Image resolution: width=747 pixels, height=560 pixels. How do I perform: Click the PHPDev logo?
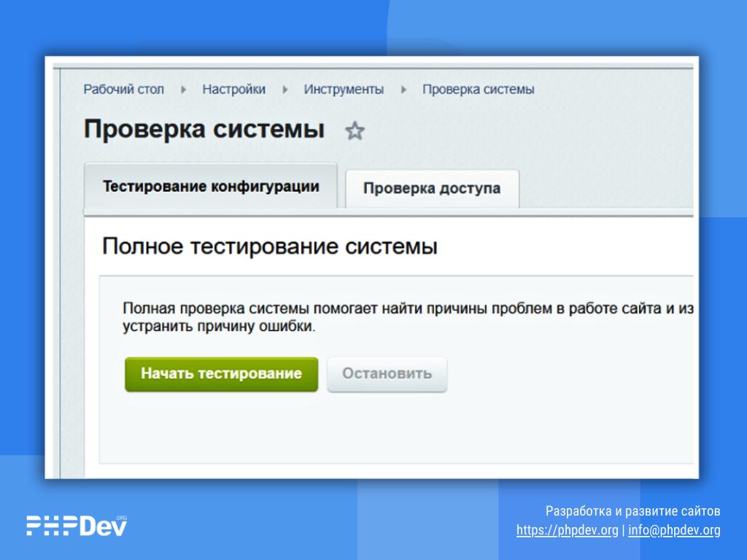pos(77,526)
